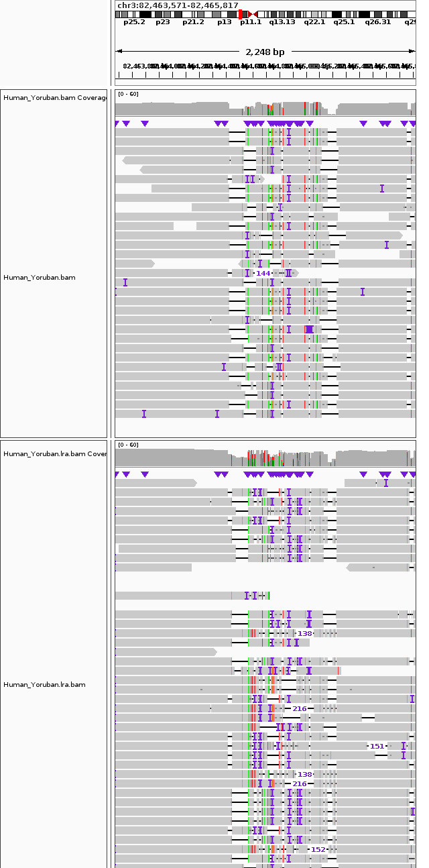Screen dimensions: 429x868
Task: Click the 151 insertion label
Action: pos(377,746)
